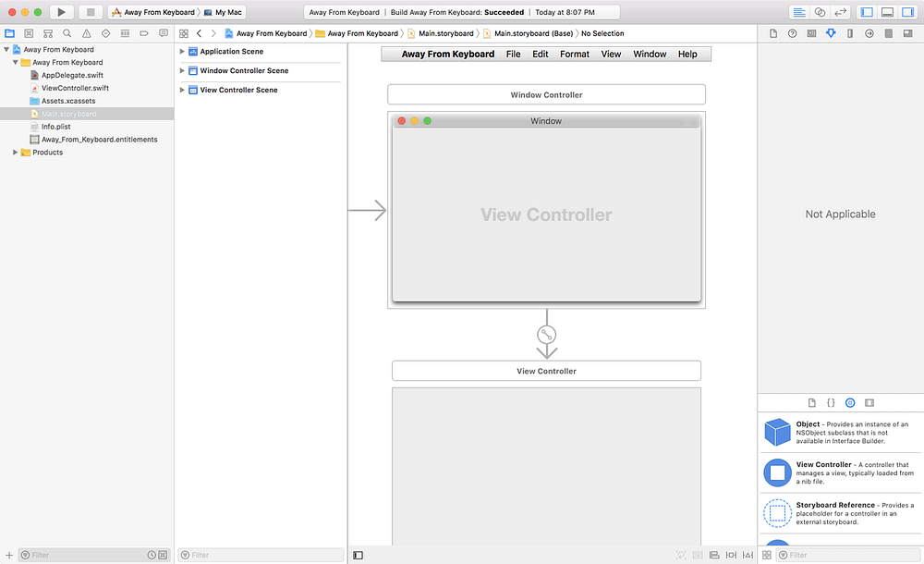
Task: Open the Symbol navigator
Action: click(48, 33)
